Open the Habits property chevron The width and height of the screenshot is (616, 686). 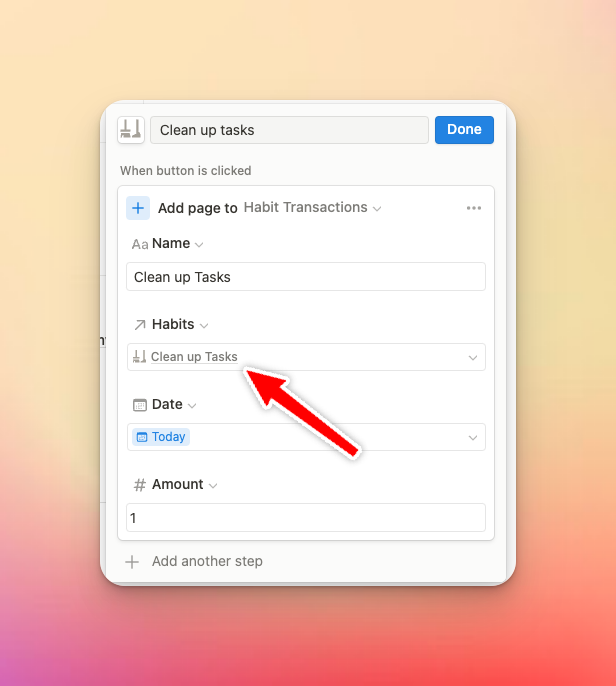click(x=204, y=326)
